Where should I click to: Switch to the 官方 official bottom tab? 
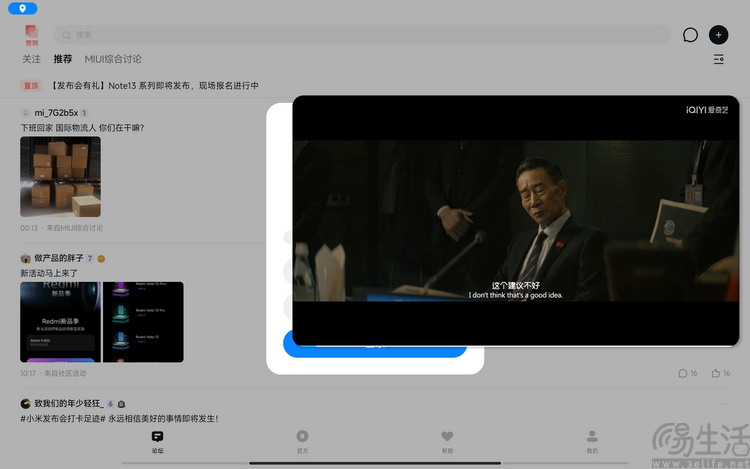(x=302, y=442)
